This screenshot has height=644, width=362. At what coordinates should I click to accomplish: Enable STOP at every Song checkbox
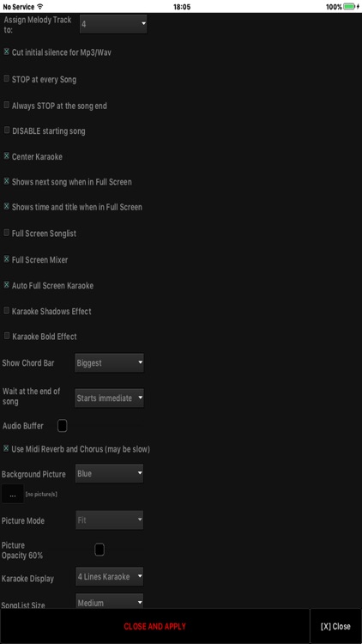point(7,78)
